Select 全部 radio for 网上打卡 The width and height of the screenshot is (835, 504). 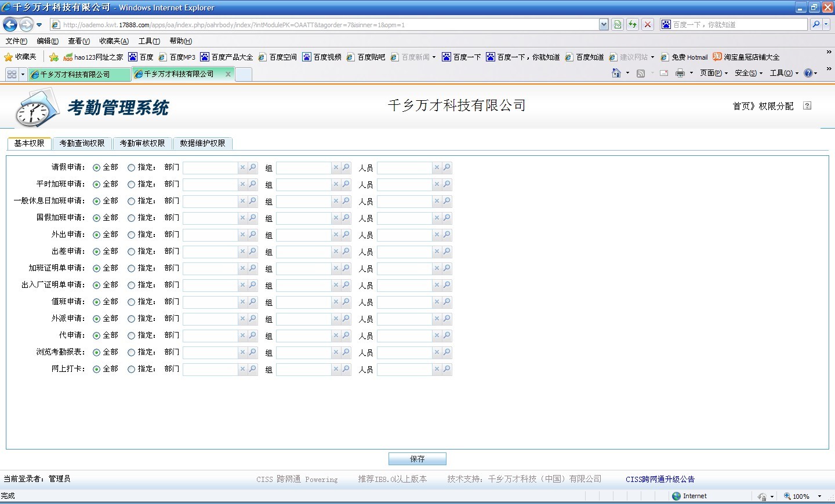97,369
